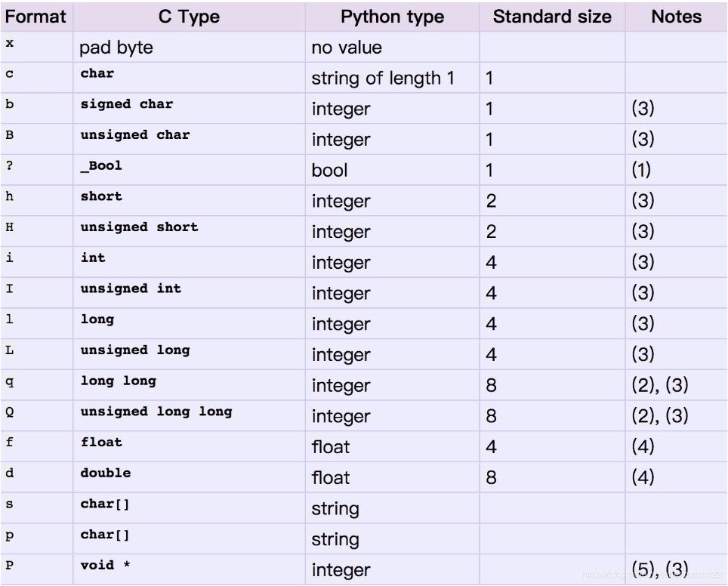728x586 pixels.
Task: Click the Standard size column header
Action: pyautogui.click(x=551, y=16)
